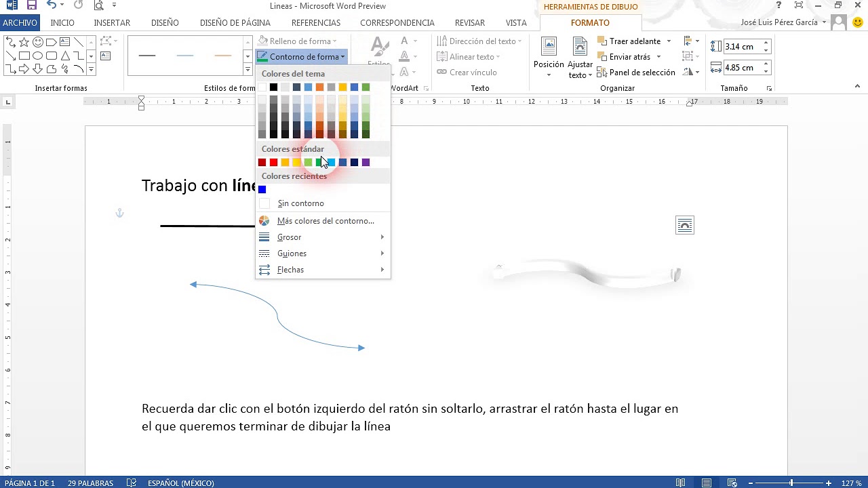Pick the triangle shape in shapes gallery
Viewport: 868px width, 488px height.
(x=65, y=56)
